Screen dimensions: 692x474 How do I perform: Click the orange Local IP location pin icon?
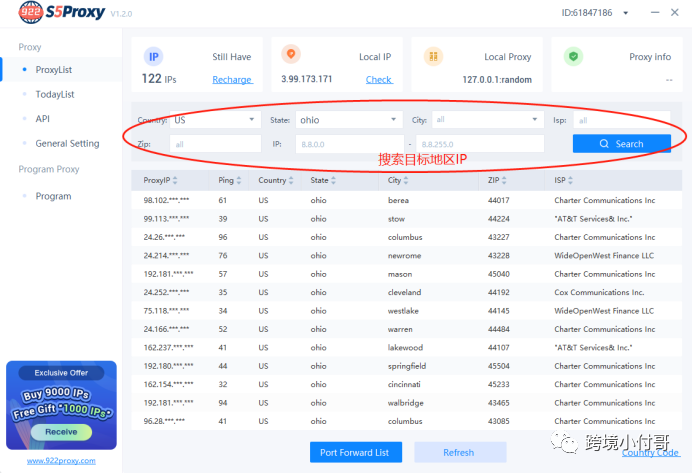(291, 54)
